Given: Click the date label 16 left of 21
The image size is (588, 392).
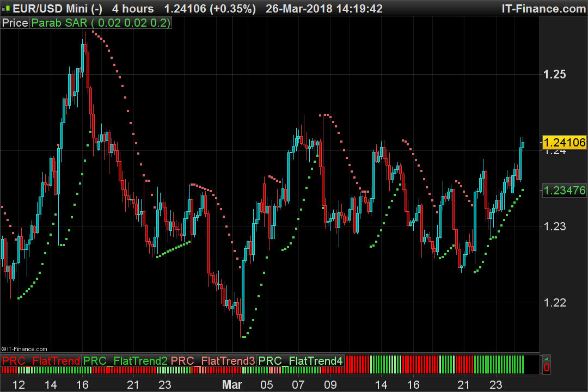Looking at the screenshot, I should click(82, 384).
